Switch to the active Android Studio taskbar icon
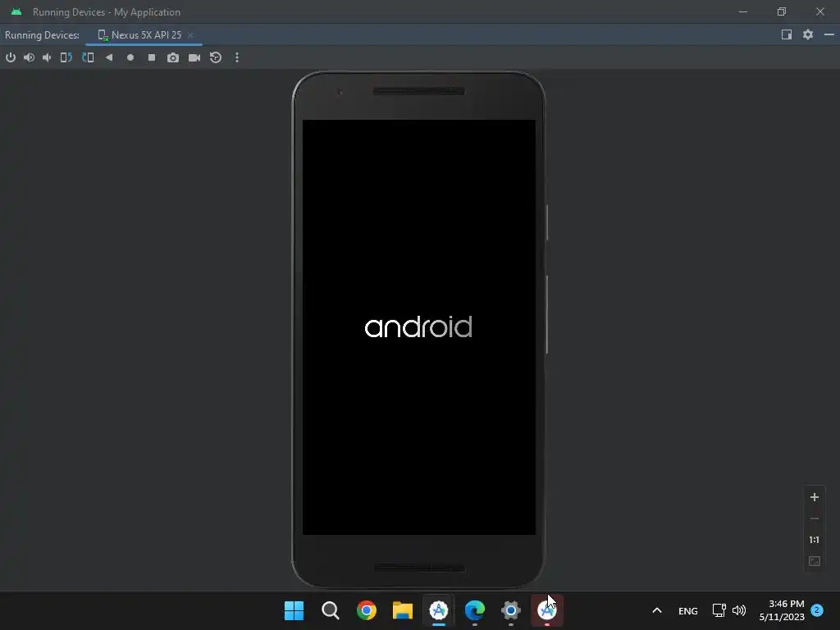The width and height of the screenshot is (840, 630). (439, 610)
